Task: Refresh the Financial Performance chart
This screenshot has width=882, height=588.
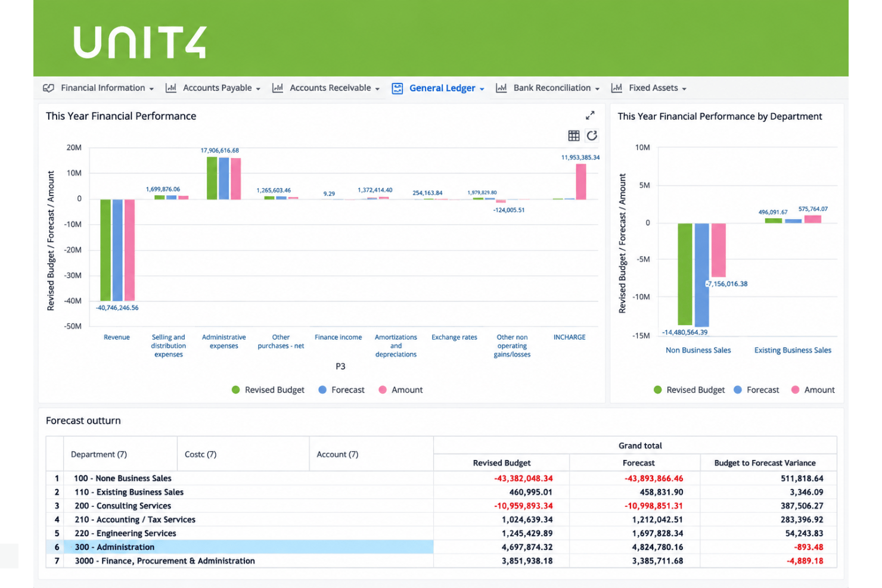Action: click(x=592, y=136)
